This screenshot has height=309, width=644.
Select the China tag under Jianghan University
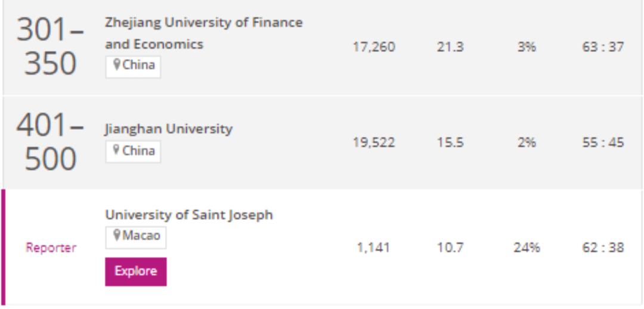133,151
